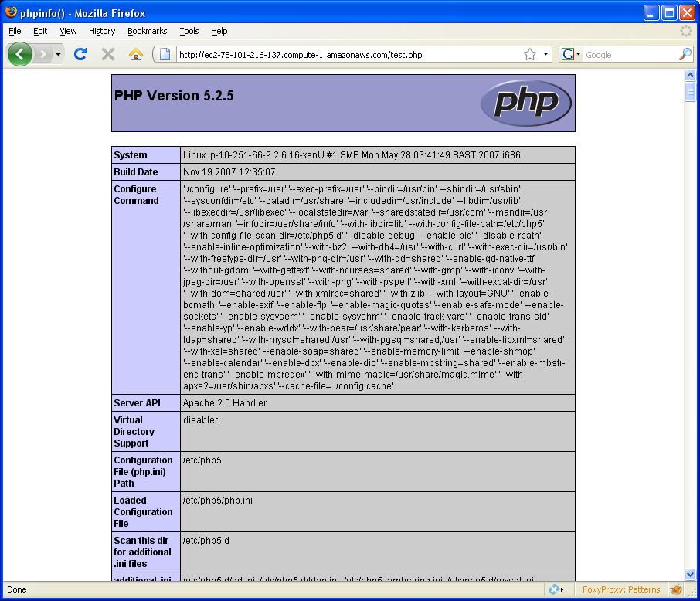Click the vertical scrollbar up arrow

690,75
